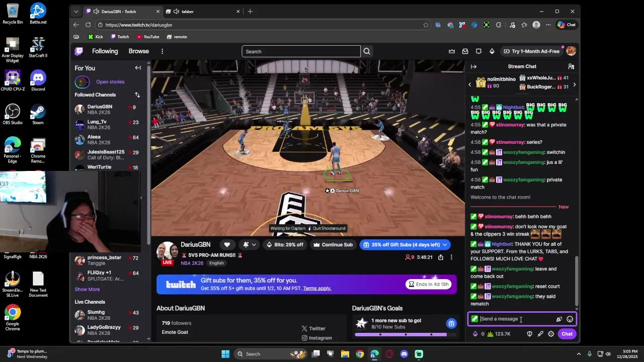Open the stream three-dot options menu
644x362 pixels.
(451, 257)
